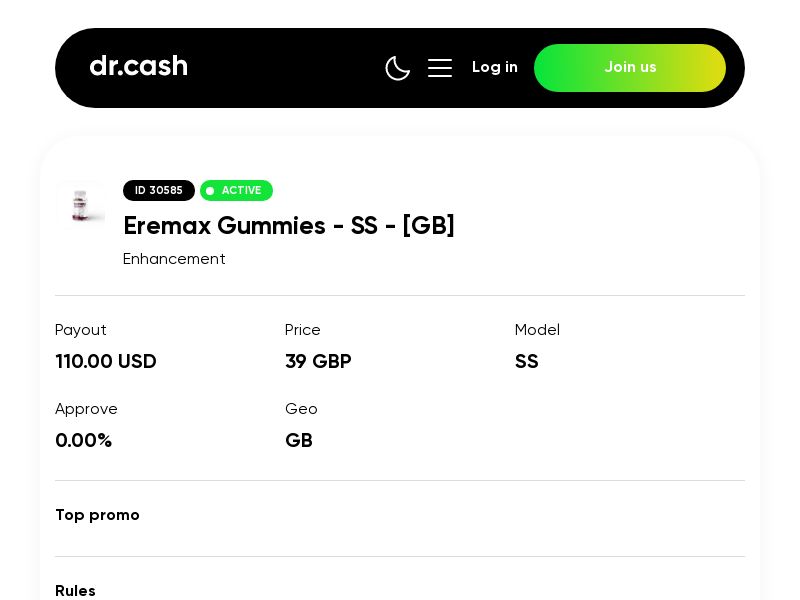Click the ID 30585 badge

(x=158, y=190)
